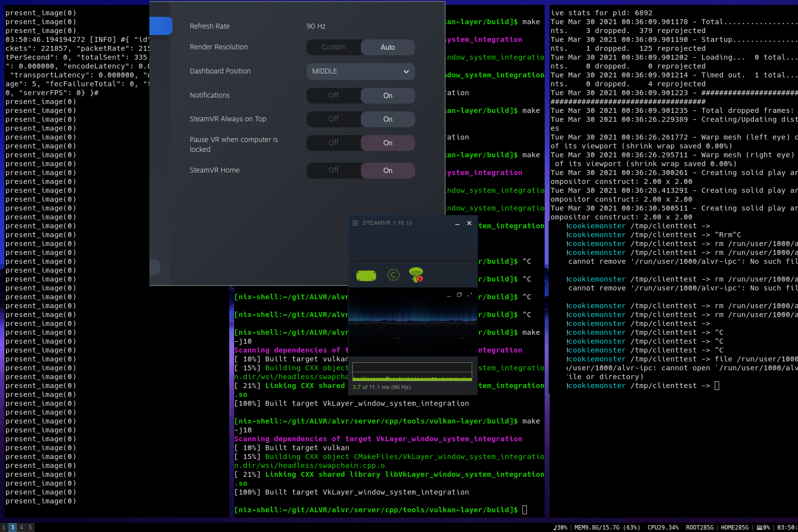Click the '"serverFPS": 0} }#' line in left terminal

tap(52, 93)
